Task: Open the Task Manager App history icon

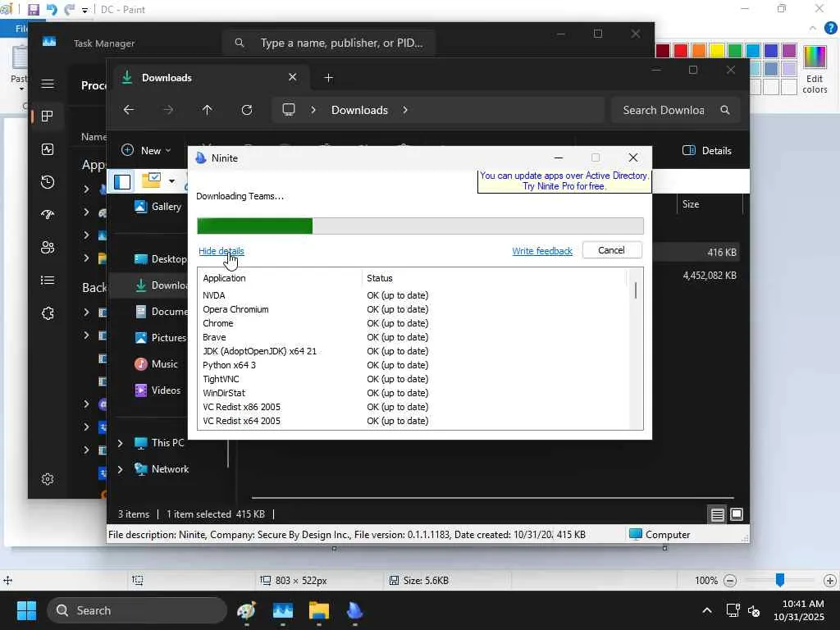Action: 48,182
